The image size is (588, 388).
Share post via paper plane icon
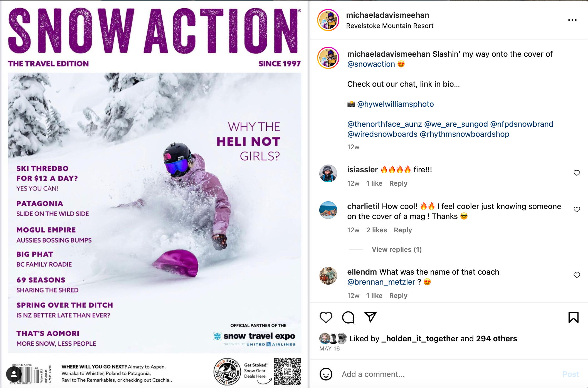pyautogui.click(x=370, y=317)
